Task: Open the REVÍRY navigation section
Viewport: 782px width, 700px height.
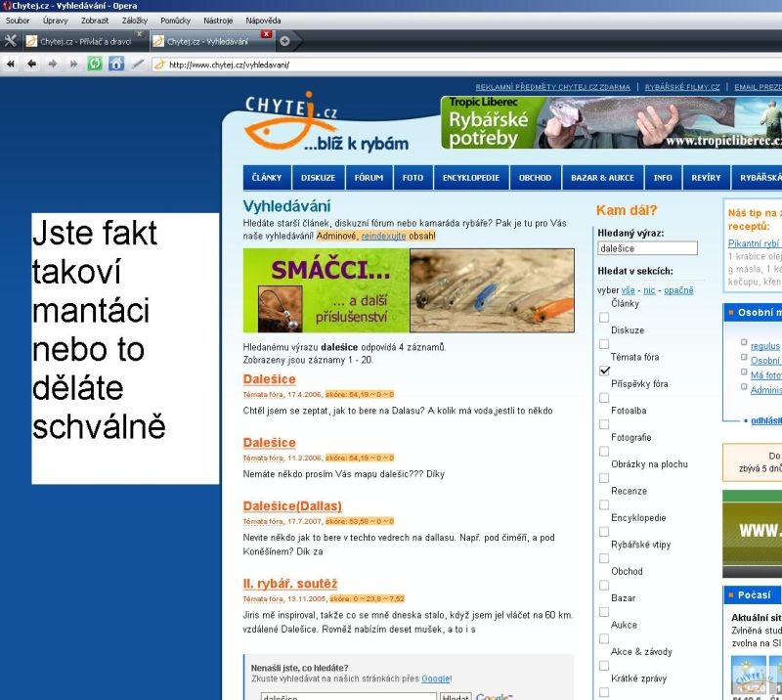Action: pyautogui.click(x=706, y=178)
